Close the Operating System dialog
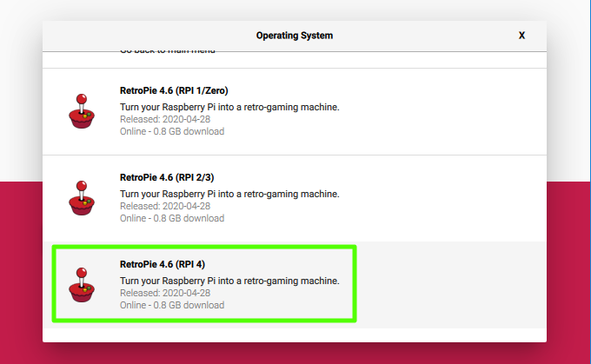 pyautogui.click(x=521, y=36)
